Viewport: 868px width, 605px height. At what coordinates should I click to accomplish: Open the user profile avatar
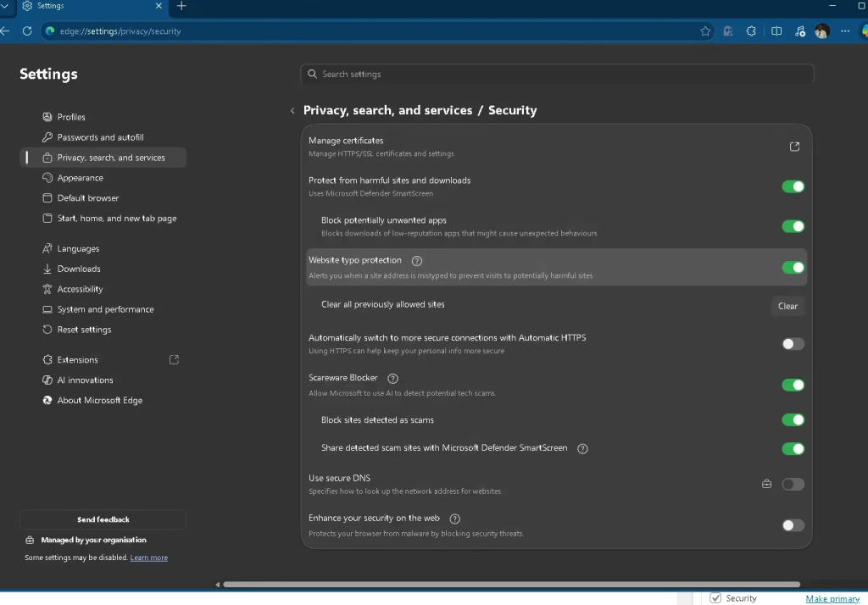pos(821,31)
